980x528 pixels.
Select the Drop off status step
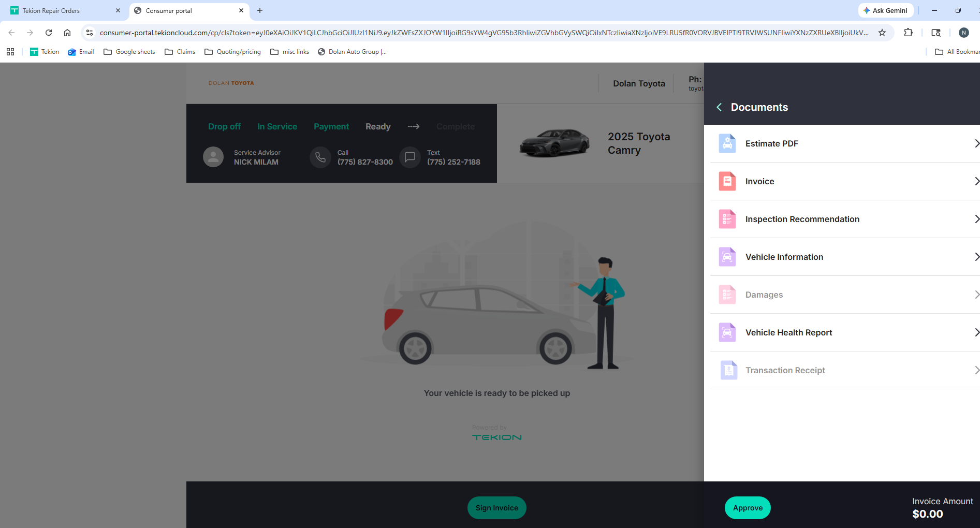point(224,126)
